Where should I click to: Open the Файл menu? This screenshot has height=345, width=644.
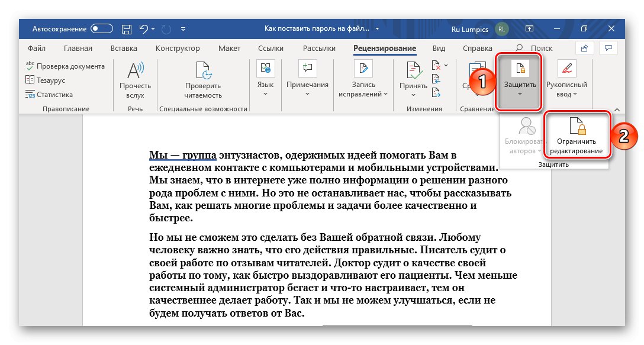click(37, 48)
